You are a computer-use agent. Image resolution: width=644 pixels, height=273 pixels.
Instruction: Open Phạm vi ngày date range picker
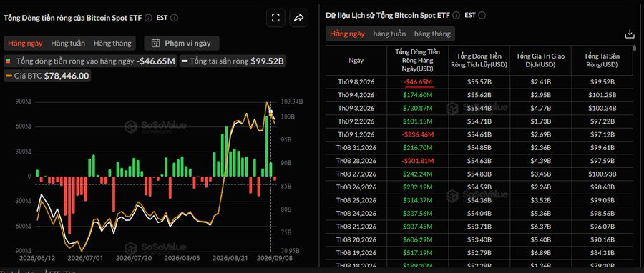(182, 43)
